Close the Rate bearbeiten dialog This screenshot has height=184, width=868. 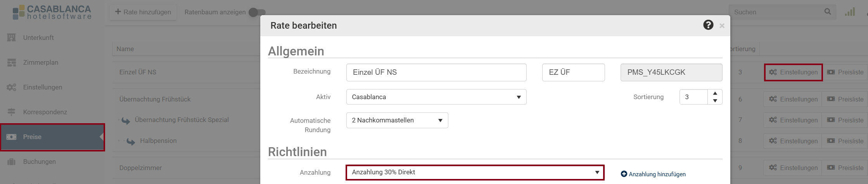pos(722,26)
